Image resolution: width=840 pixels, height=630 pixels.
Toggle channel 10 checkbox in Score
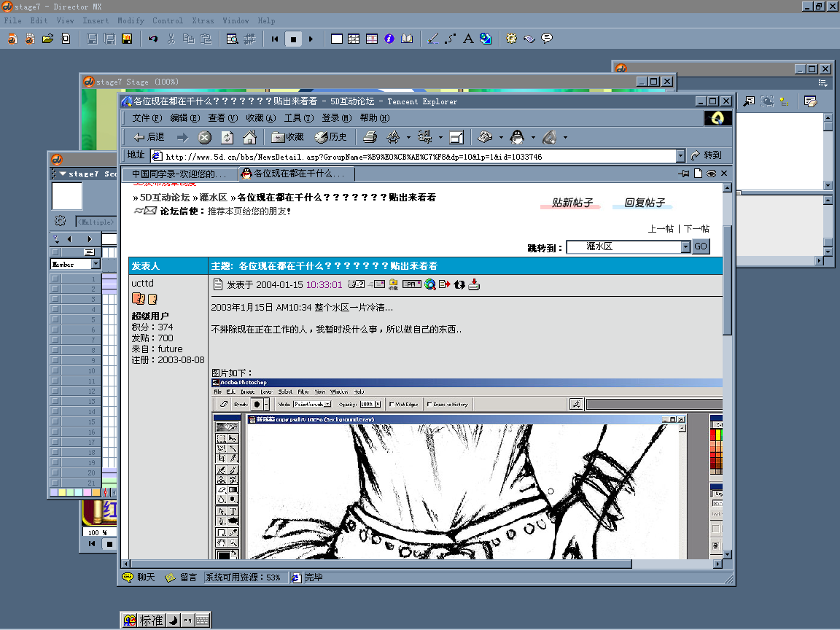tap(55, 370)
